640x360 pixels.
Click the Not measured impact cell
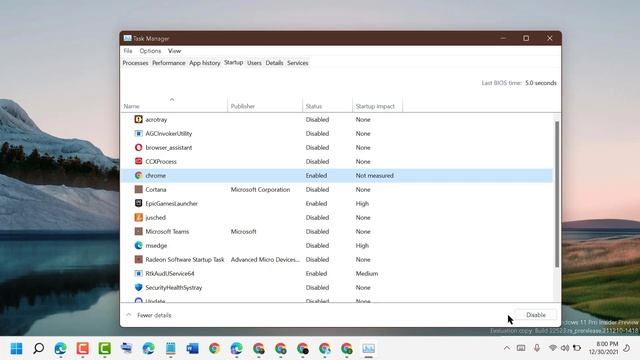pyautogui.click(x=374, y=176)
